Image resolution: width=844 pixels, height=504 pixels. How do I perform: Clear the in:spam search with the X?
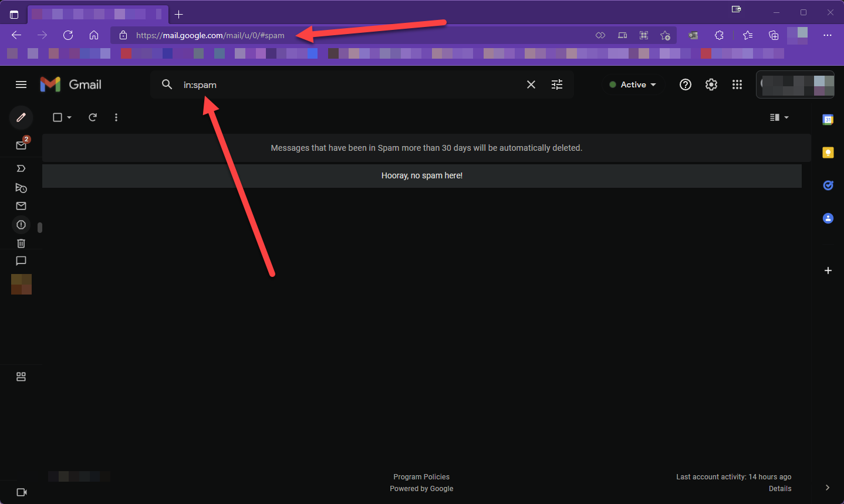pos(531,84)
